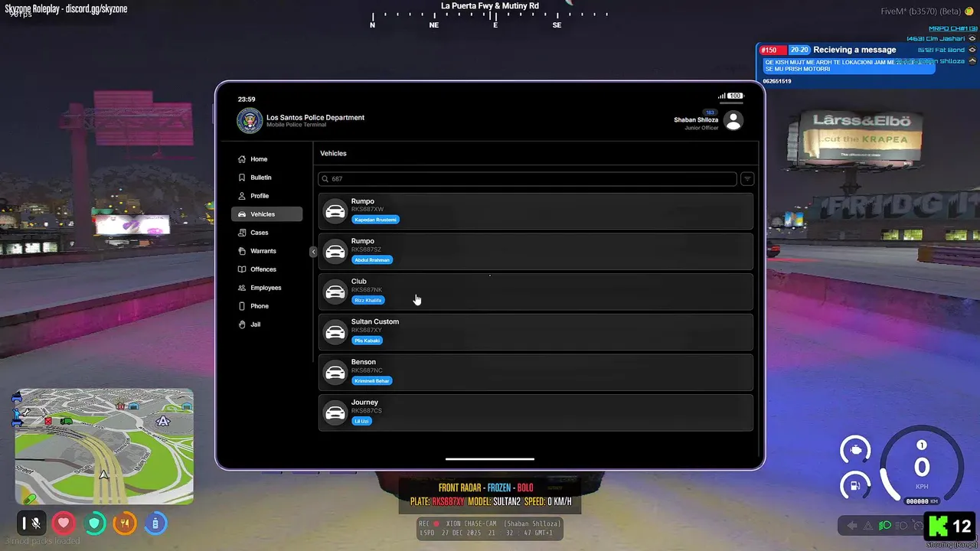This screenshot has height=551, width=980.
Task: Click the minimap in the corner
Action: click(104, 446)
